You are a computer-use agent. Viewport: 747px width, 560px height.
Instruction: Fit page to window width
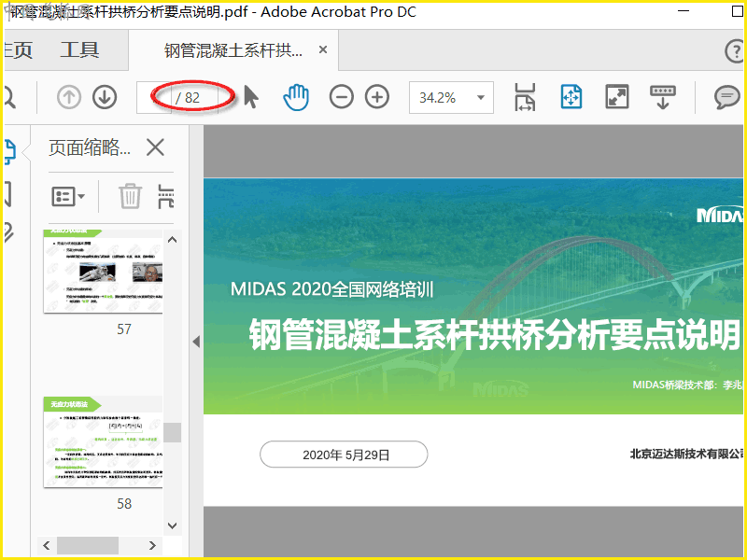[x=525, y=97]
